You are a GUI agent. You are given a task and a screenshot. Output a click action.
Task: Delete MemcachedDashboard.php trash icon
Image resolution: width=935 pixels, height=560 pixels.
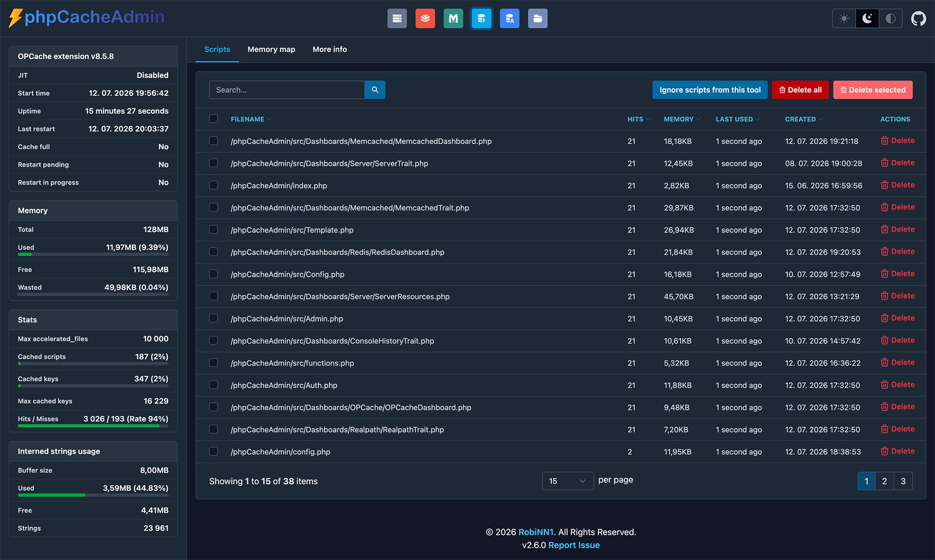click(x=884, y=141)
